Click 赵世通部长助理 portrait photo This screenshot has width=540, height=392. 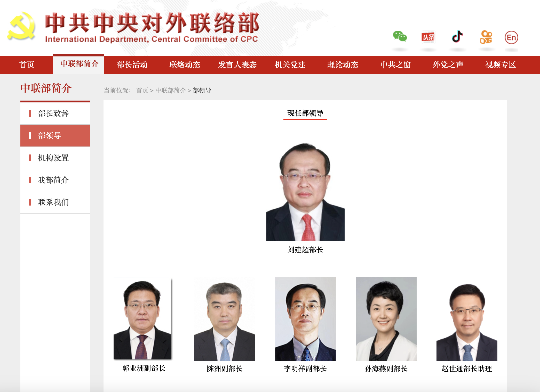467,319
